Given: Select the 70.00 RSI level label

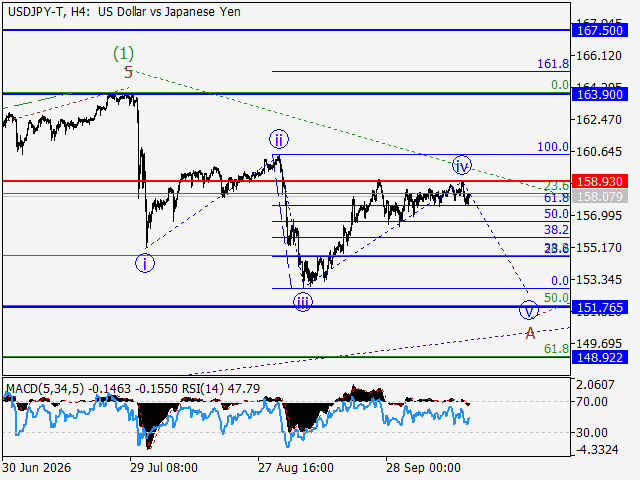Looking at the screenshot, I should click(x=591, y=402).
